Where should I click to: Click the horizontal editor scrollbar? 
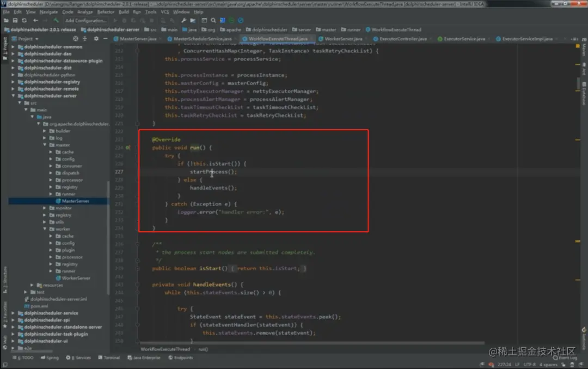pos(312,343)
